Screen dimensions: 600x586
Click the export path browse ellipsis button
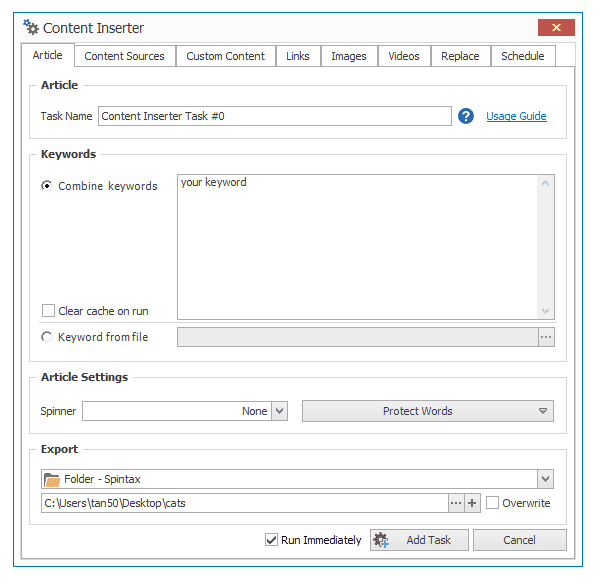[x=456, y=503]
